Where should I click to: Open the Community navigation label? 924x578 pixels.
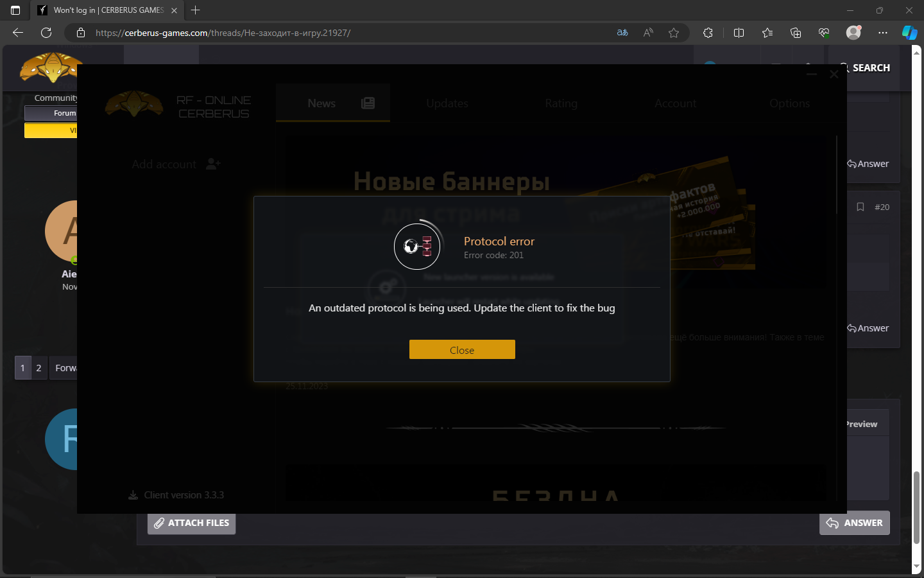tap(56, 98)
